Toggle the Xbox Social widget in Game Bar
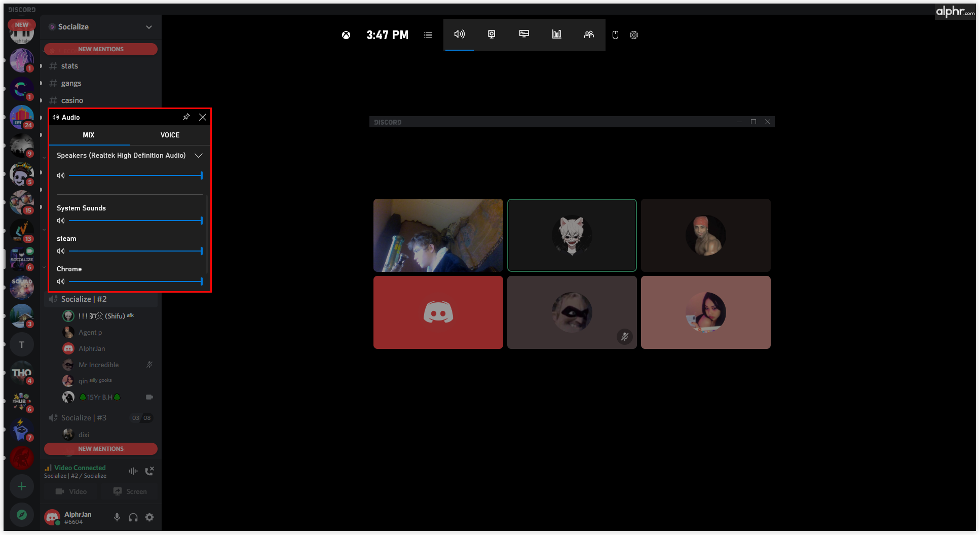 [589, 34]
